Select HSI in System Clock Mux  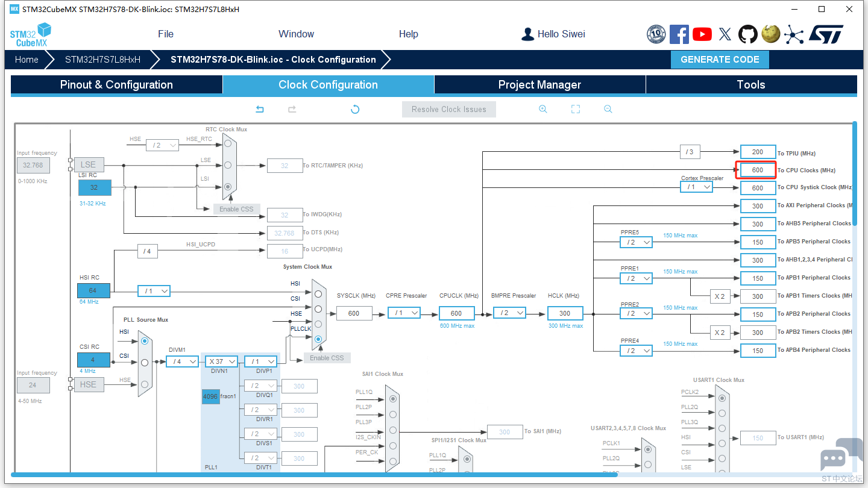pos(318,293)
